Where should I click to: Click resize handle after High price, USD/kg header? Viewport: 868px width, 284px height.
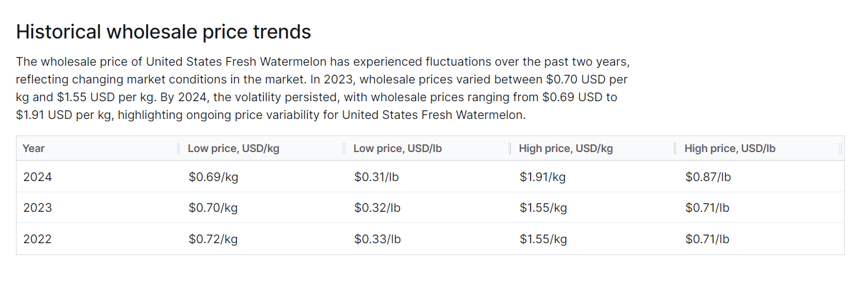coord(675,149)
